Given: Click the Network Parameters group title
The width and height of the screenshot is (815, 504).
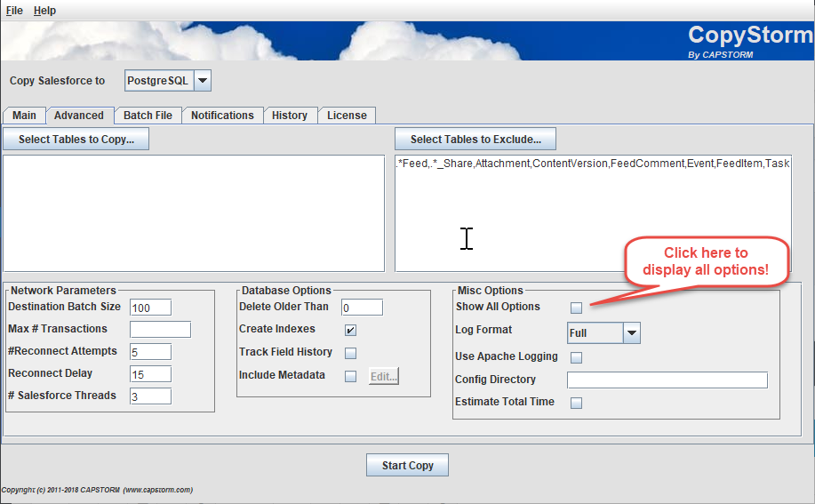Looking at the screenshot, I should coord(63,291).
